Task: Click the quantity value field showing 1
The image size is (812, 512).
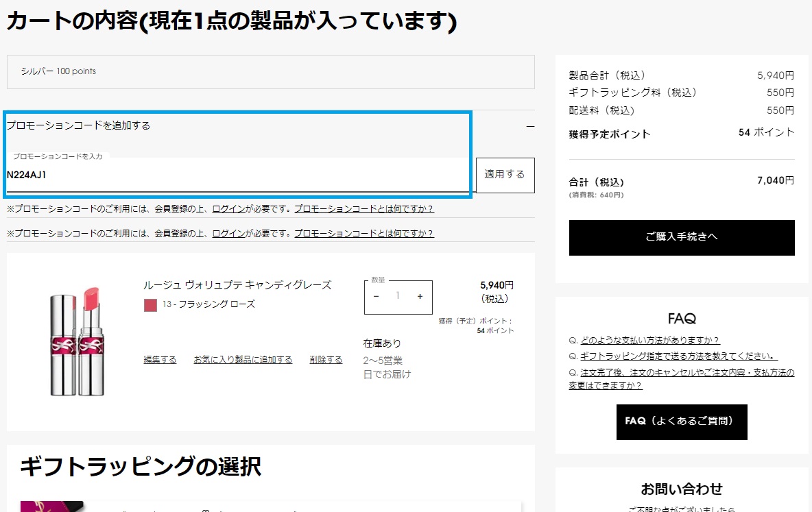Action: [x=398, y=296]
